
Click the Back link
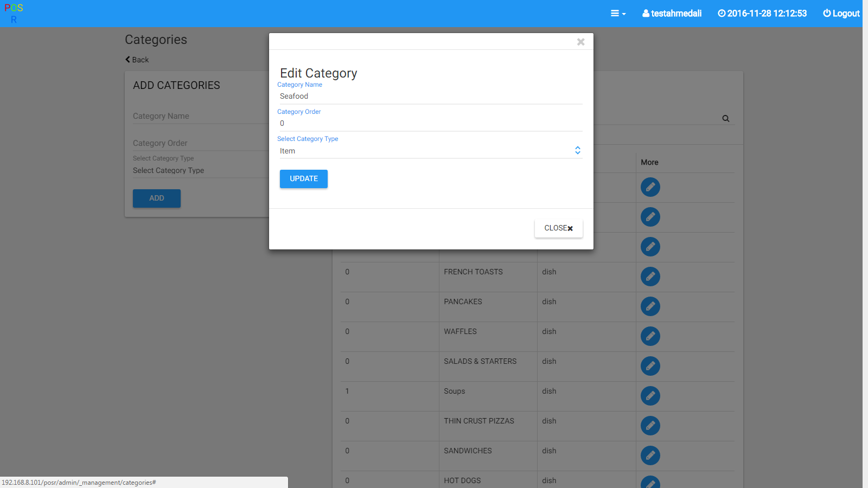137,60
